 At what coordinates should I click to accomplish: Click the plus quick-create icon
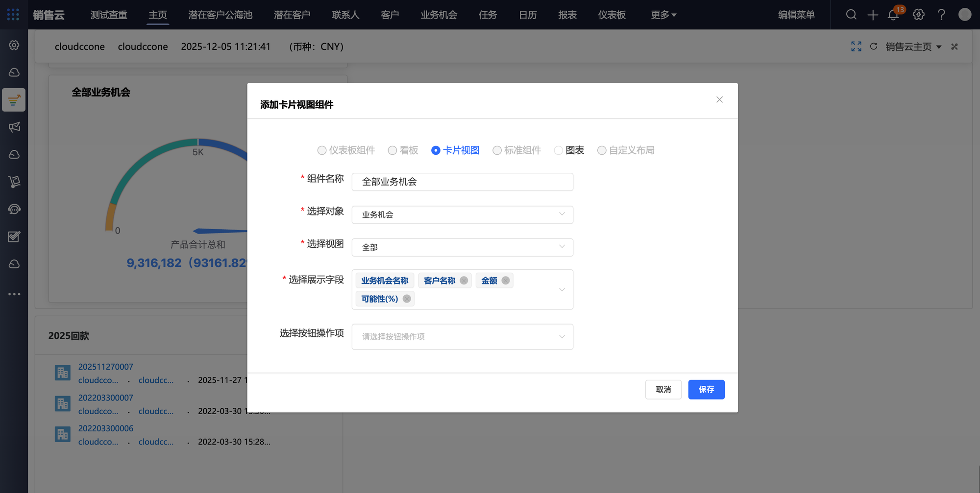click(x=873, y=15)
